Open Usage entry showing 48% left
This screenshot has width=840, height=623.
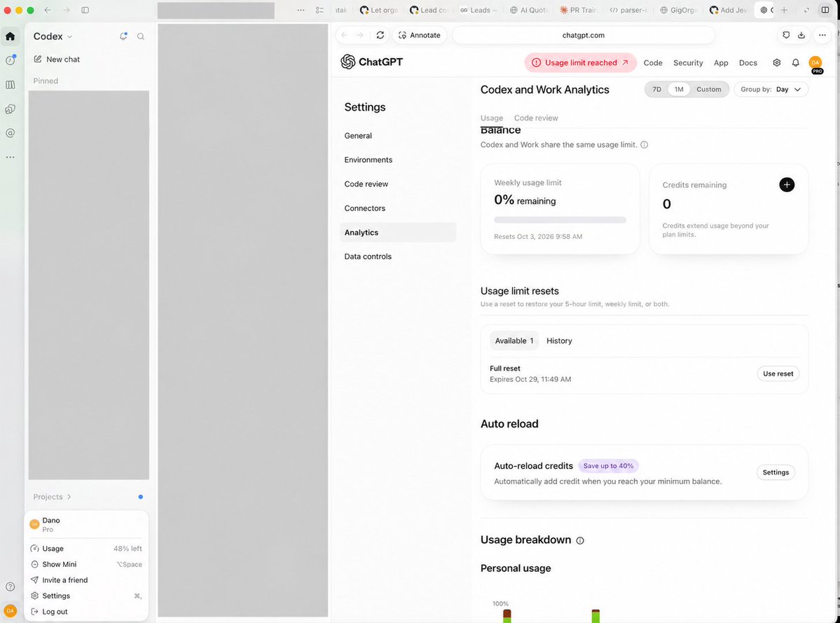(86, 549)
